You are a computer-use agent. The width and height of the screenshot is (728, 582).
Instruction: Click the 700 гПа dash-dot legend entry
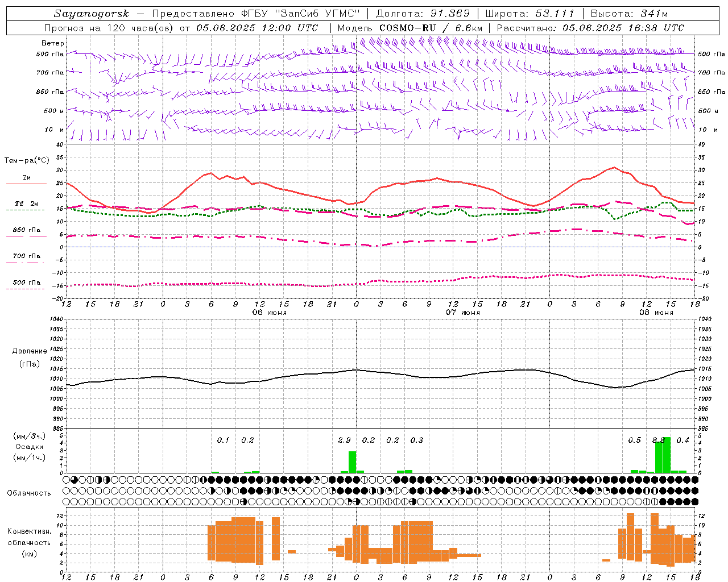click(26, 259)
